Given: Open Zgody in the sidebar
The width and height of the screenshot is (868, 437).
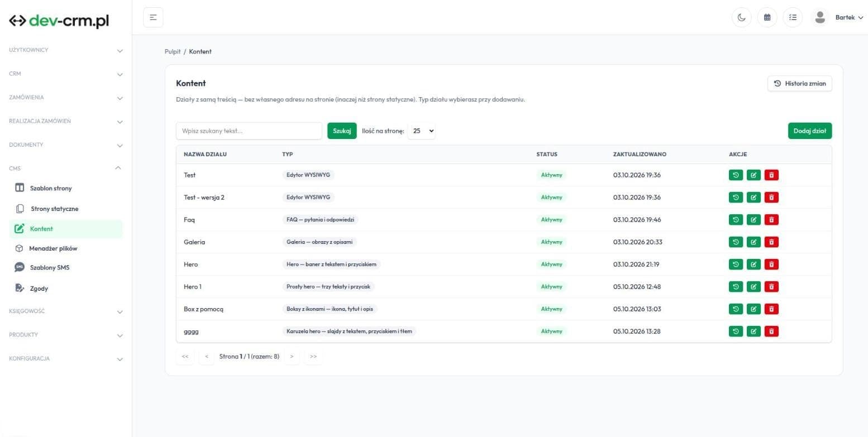Looking at the screenshot, I should [66, 289].
